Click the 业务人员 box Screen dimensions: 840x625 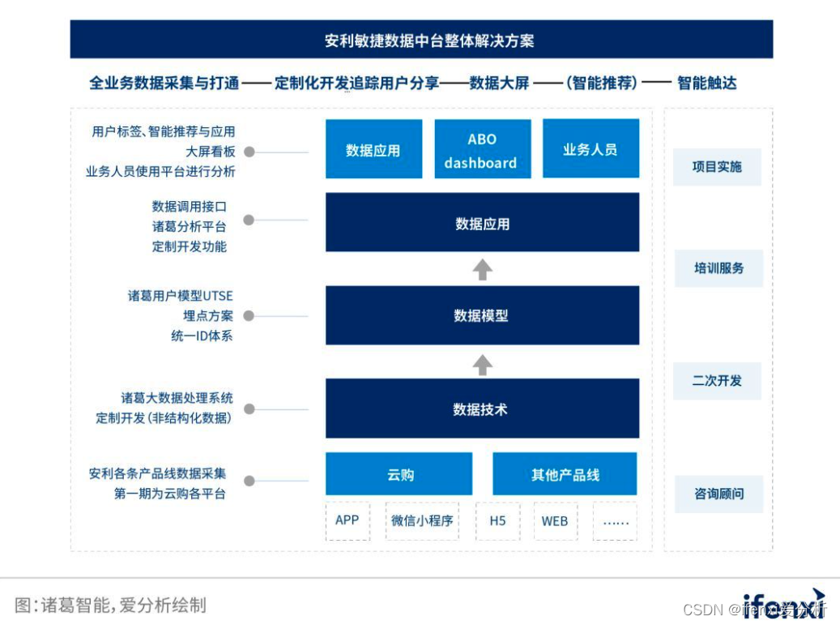point(591,148)
